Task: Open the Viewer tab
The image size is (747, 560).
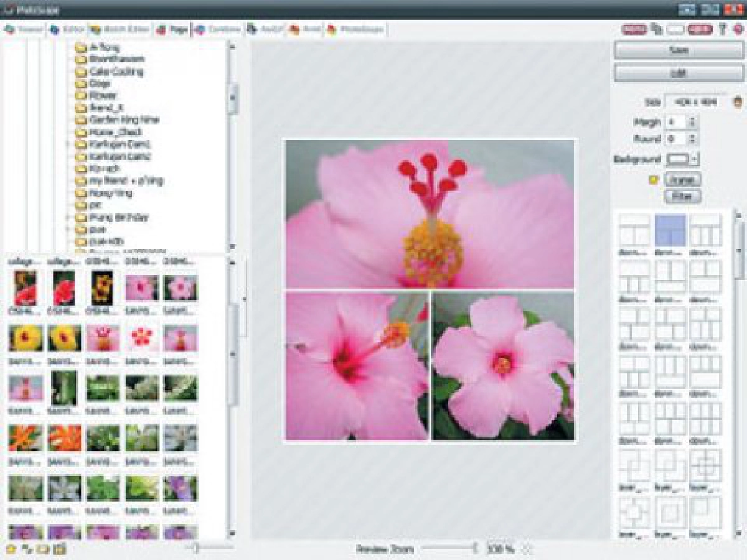Action: click(x=24, y=30)
